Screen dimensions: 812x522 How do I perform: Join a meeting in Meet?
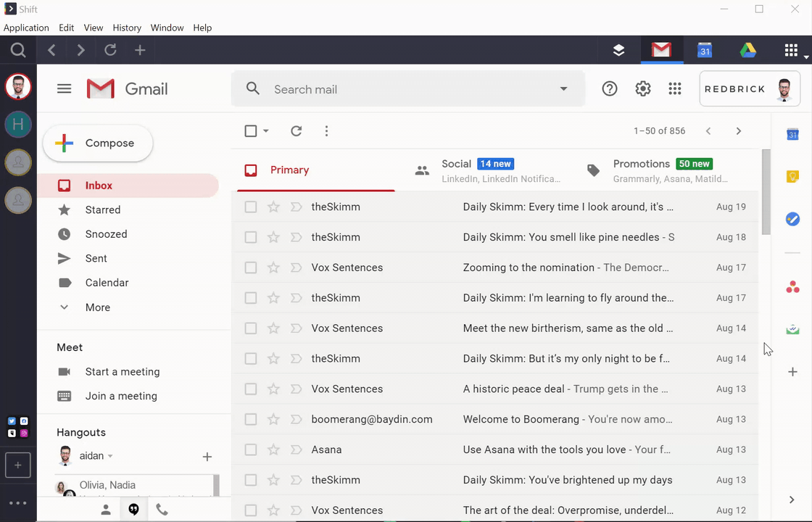(x=120, y=396)
